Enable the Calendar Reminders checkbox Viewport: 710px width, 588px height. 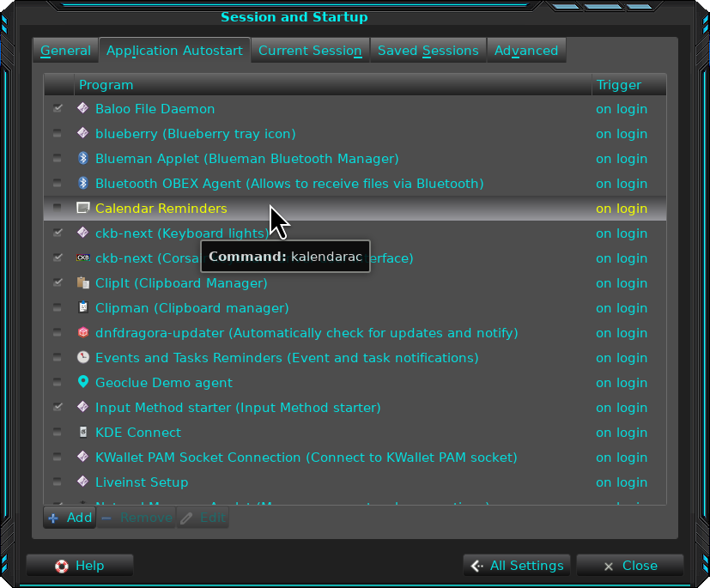click(x=58, y=209)
